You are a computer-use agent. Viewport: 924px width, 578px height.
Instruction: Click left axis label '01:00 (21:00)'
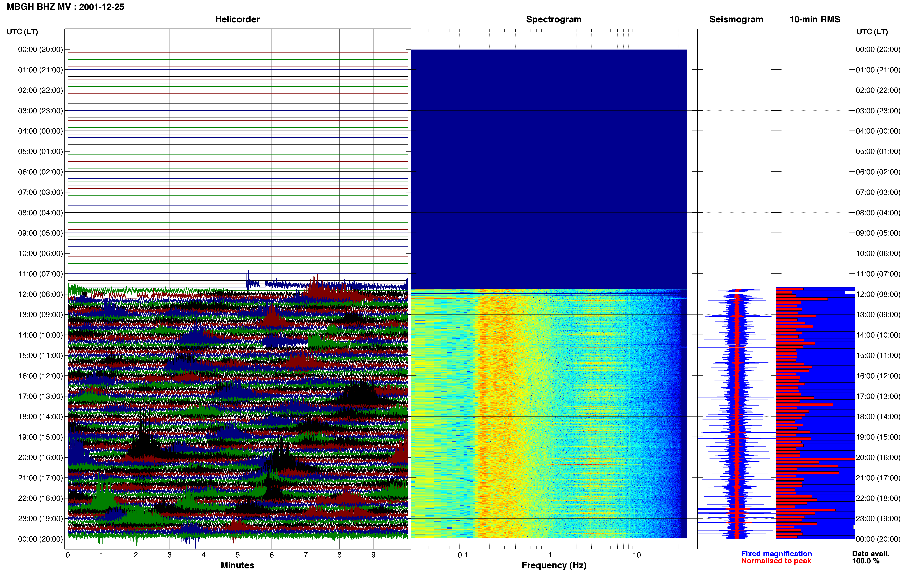pyautogui.click(x=41, y=70)
